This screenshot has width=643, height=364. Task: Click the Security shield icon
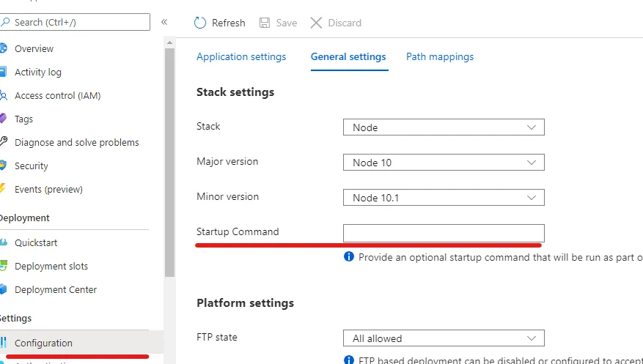pos(3,166)
